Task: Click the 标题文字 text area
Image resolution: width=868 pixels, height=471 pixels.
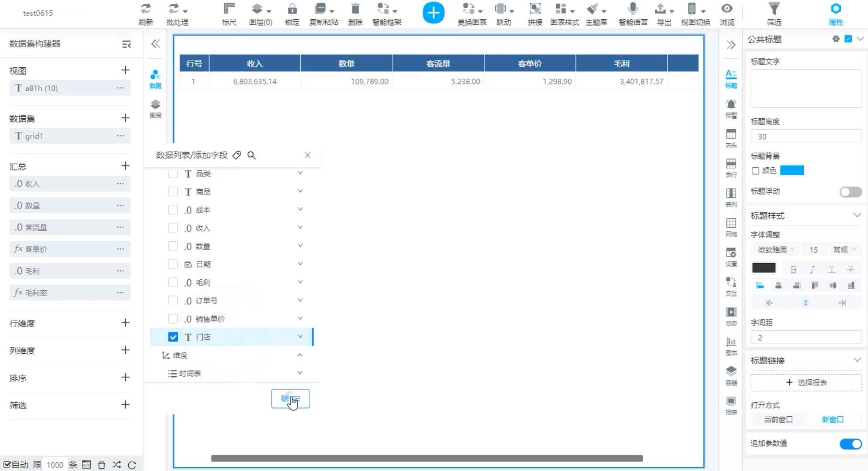Action: click(x=806, y=88)
